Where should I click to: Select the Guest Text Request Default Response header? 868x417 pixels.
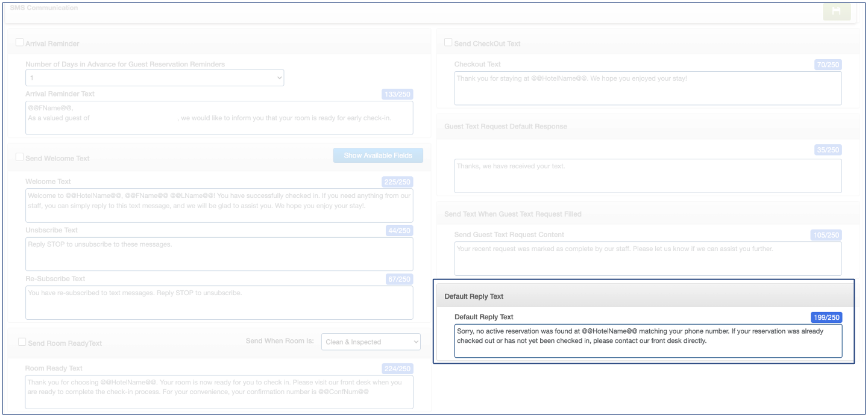pyautogui.click(x=648, y=127)
